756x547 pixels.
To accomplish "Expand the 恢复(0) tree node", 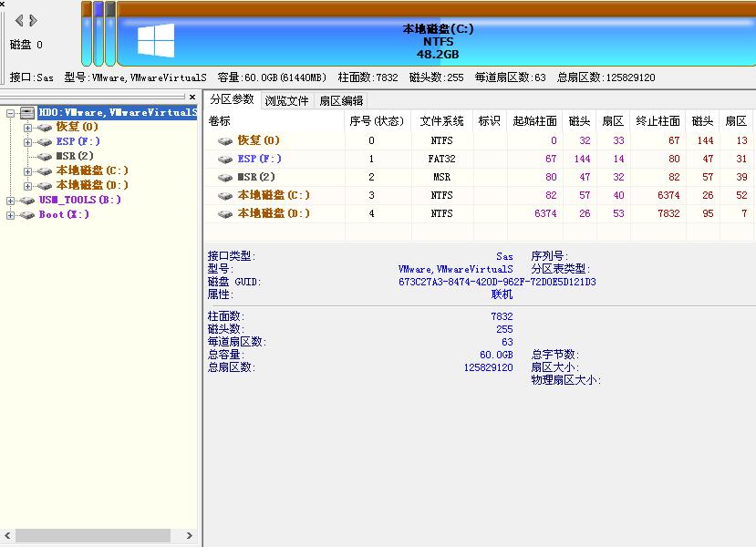I will pyautogui.click(x=26, y=127).
